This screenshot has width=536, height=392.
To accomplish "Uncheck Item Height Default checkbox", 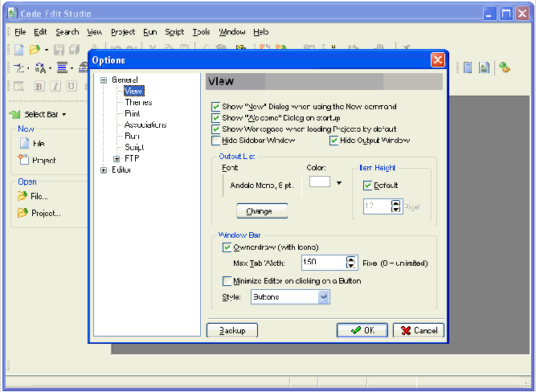I will pos(367,186).
